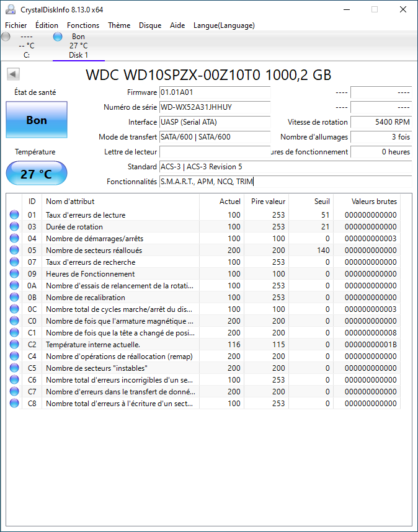Click the 0 heures operating hours field
The width and height of the screenshot is (418, 532).
pyautogui.click(x=381, y=152)
